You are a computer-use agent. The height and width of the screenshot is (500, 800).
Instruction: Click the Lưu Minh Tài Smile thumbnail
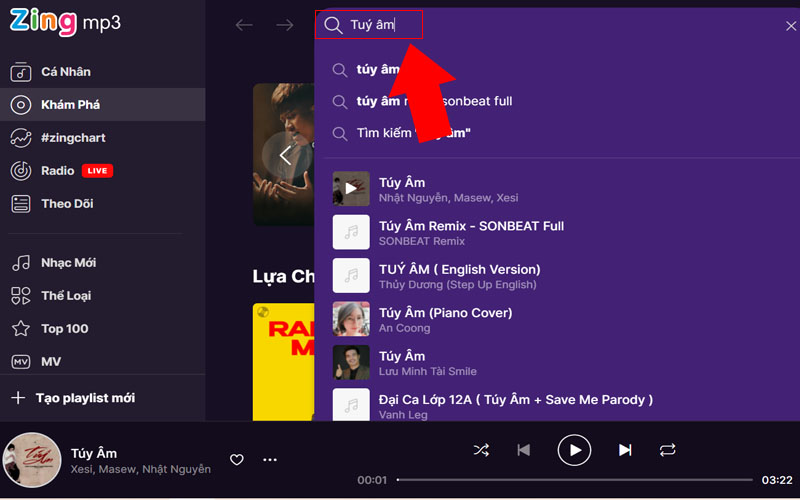351,362
